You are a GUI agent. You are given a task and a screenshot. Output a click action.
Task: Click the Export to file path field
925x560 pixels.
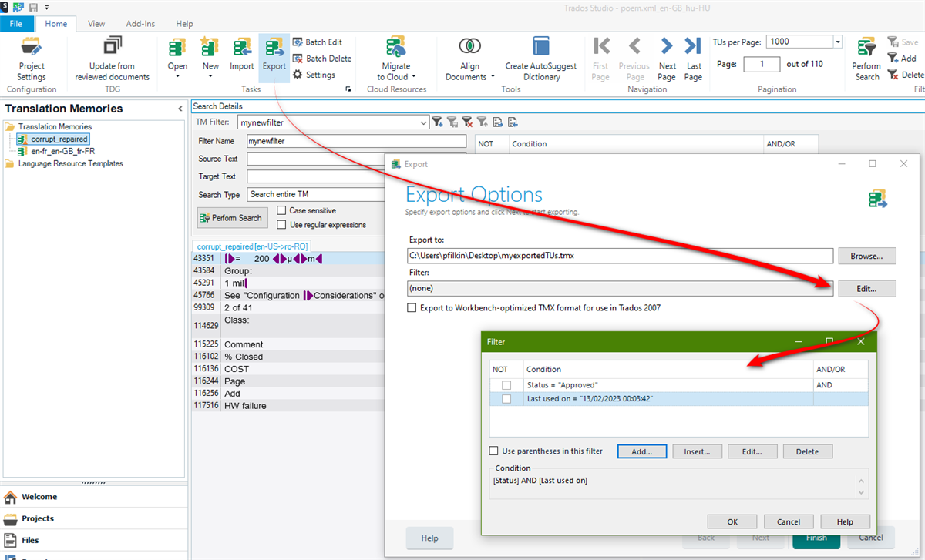[x=621, y=256]
